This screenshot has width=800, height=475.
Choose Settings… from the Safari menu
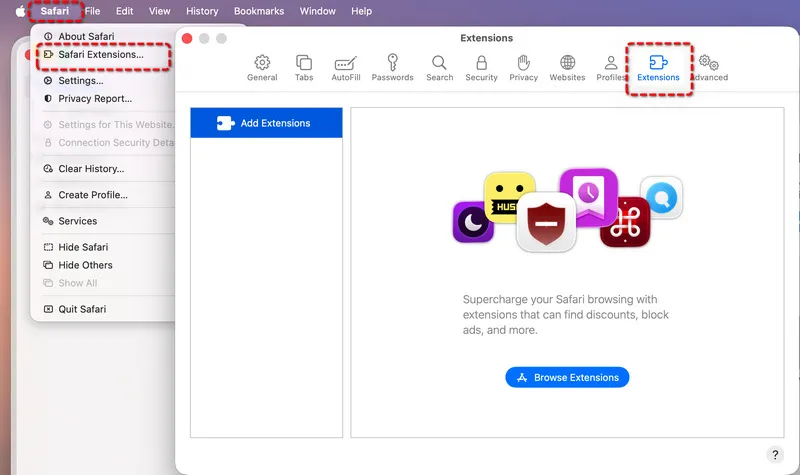point(81,81)
